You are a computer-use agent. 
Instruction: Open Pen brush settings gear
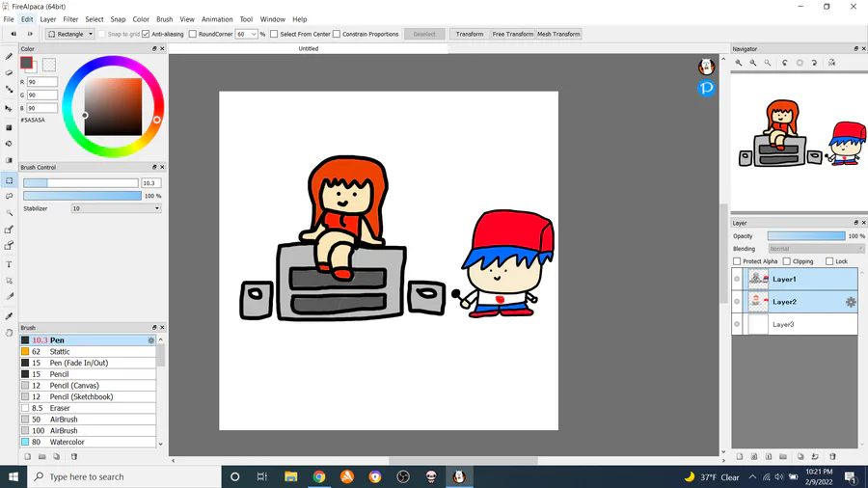click(151, 340)
